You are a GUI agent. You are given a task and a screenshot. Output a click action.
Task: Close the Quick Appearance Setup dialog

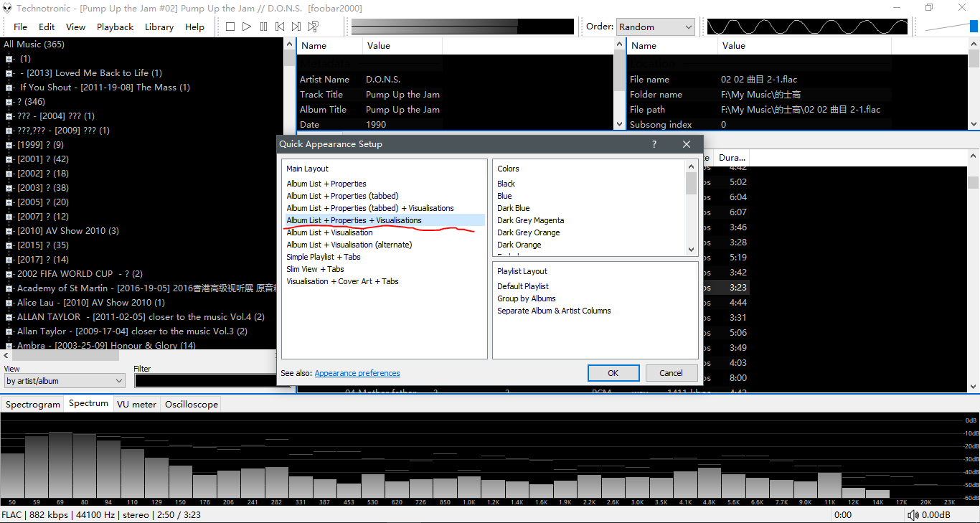(x=687, y=144)
